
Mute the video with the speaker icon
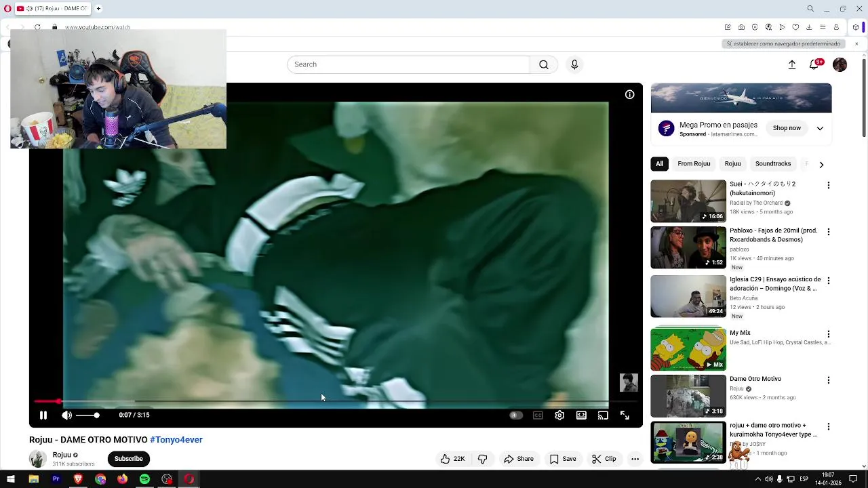66,415
